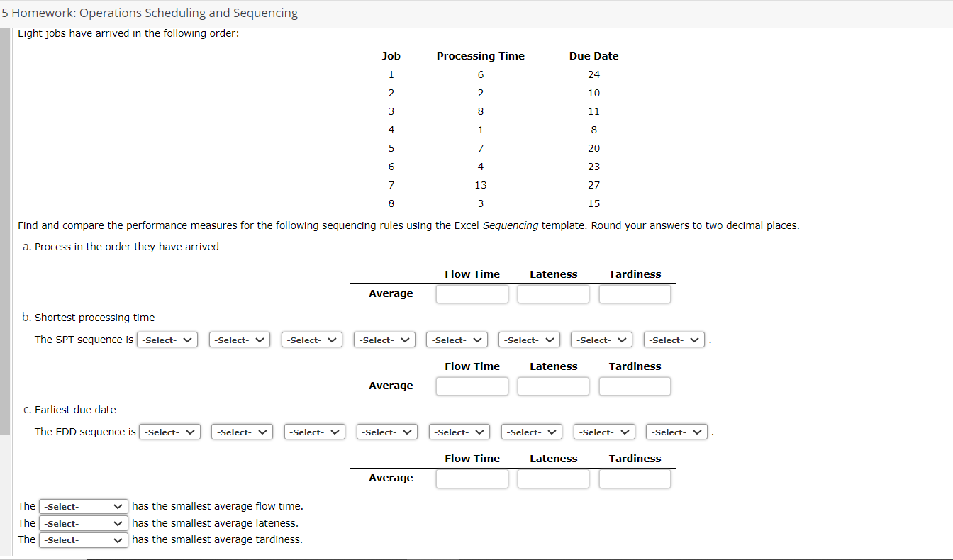The image size is (953, 560).
Task: Click the Average Flow Time field under part a
Action: point(472,293)
